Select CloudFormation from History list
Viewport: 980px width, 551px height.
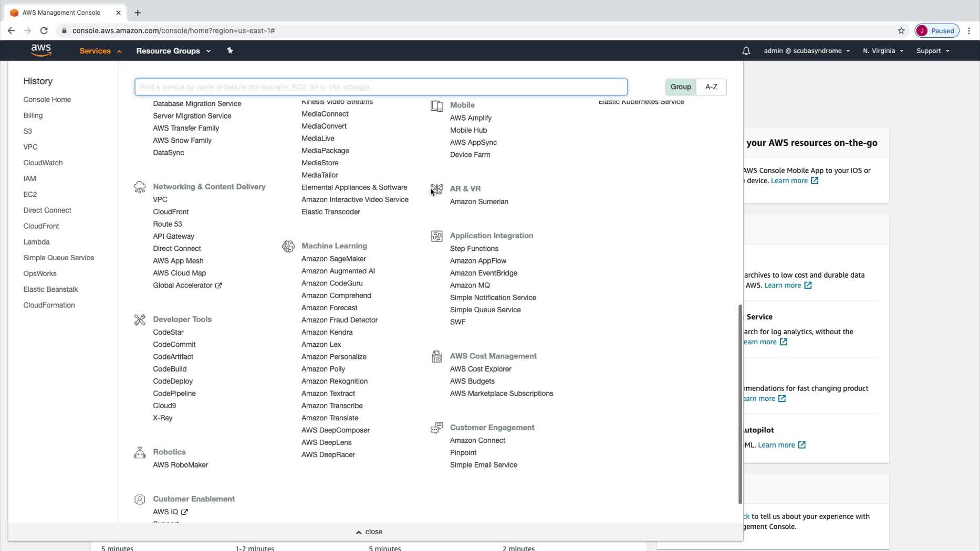49,305
